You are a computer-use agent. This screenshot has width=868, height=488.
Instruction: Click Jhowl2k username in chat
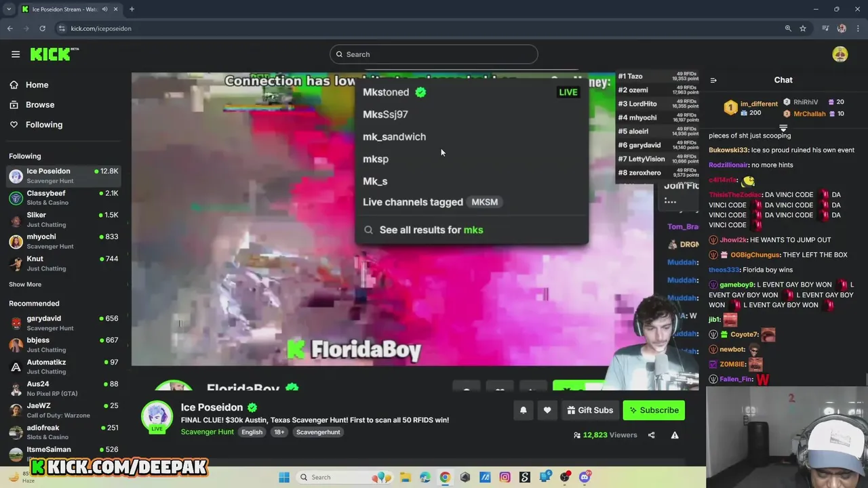click(733, 240)
